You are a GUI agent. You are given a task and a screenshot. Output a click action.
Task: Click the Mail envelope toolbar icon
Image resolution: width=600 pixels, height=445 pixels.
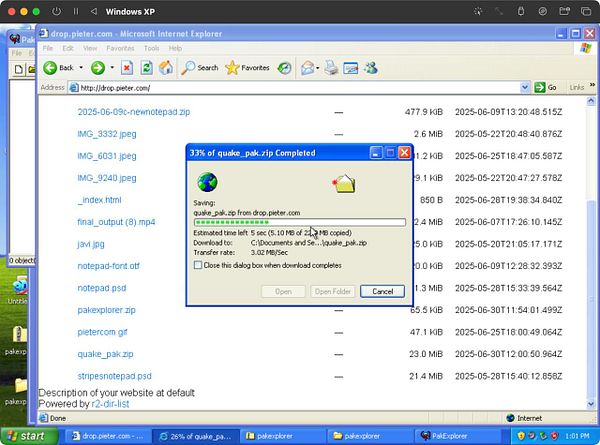click(308, 68)
